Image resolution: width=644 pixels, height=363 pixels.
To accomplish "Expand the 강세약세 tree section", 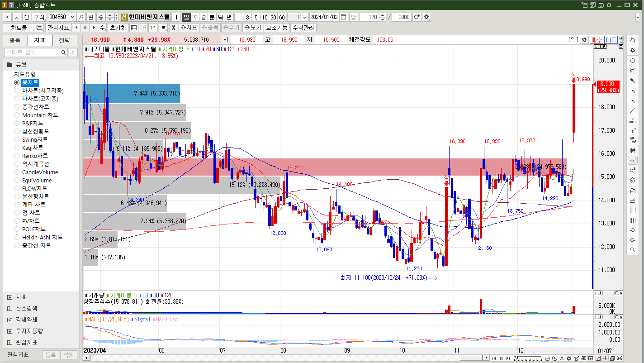I will click(9, 320).
